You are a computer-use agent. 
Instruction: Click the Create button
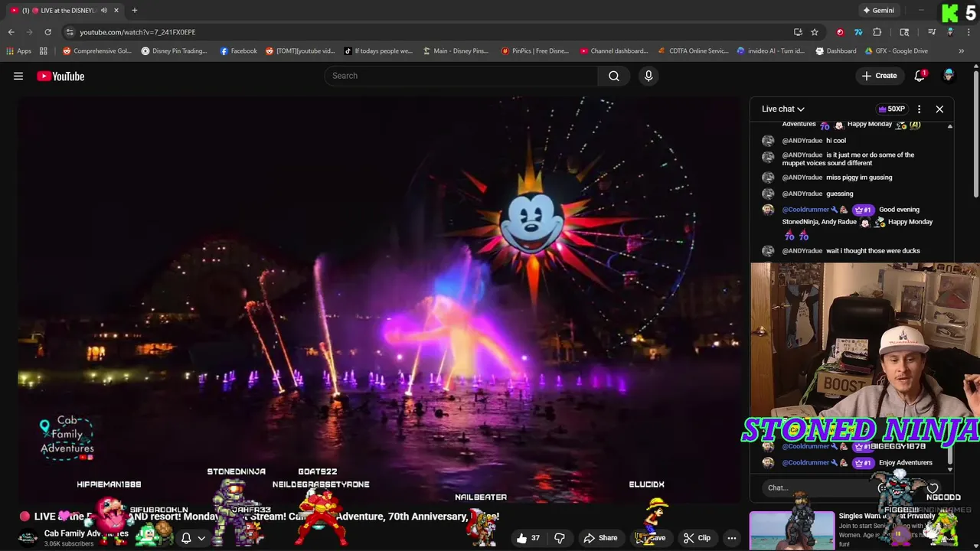(x=879, y=76)
